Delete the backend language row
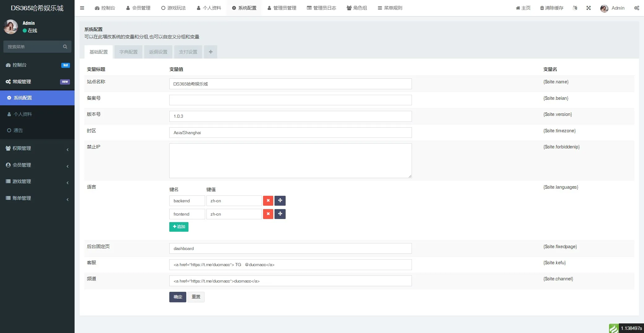 [x=268, y=201]
